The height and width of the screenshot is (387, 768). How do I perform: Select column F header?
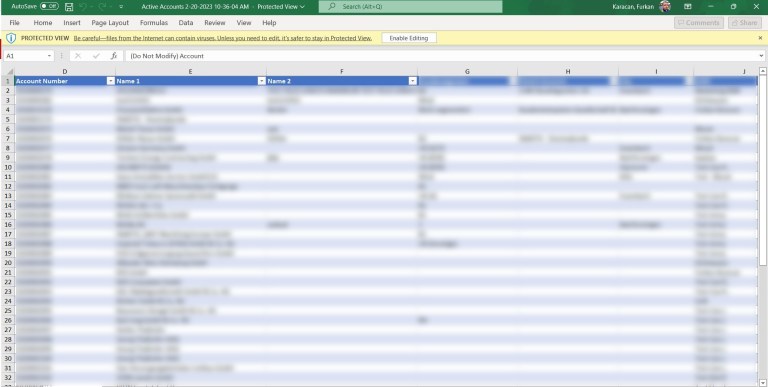342,72
